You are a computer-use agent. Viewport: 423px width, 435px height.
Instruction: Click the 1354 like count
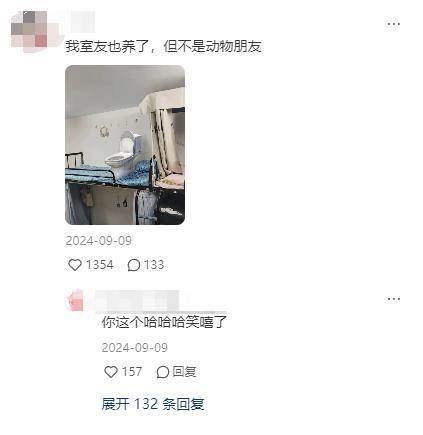click(x=100, y=265)
